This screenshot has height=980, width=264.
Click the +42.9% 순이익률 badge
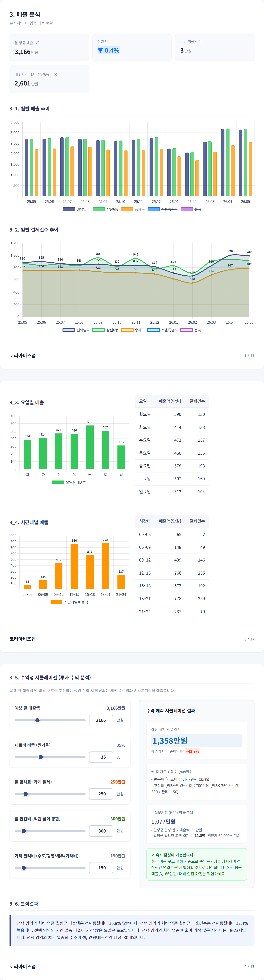(192, 751)
